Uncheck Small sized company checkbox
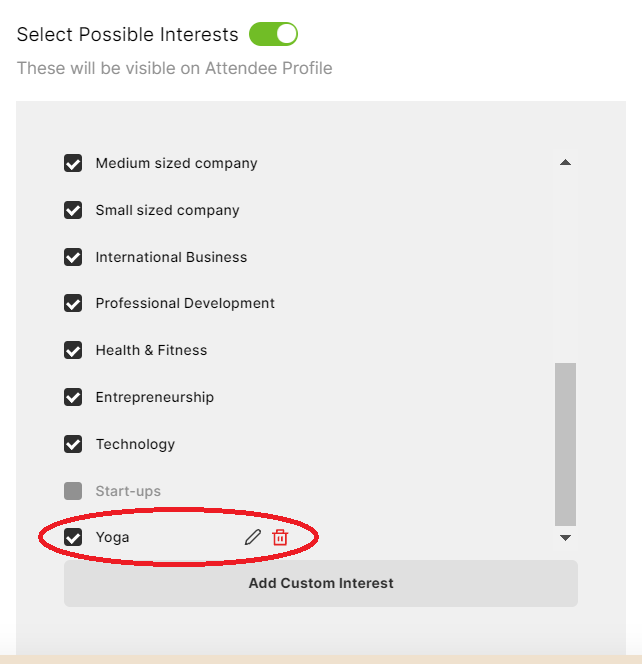The image size is (642, 664). point(73,210)
